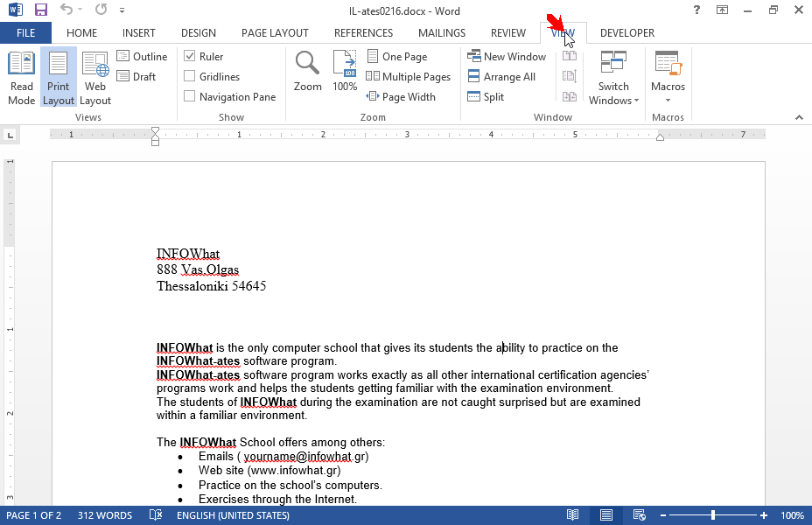Click the Macros icon
This screenshot has height=525, width=812.
tap(668, 62)
